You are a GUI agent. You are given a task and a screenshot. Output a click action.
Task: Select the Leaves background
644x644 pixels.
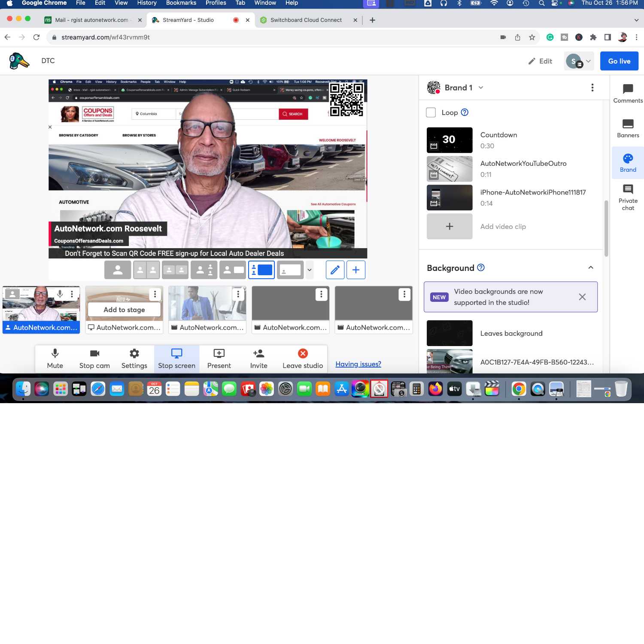pos(450,333)
